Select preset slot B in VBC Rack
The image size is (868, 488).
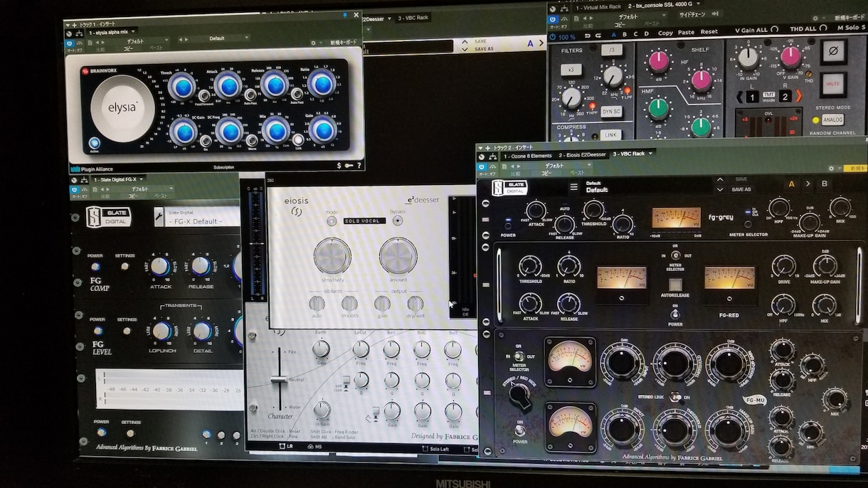pos(824,184)
